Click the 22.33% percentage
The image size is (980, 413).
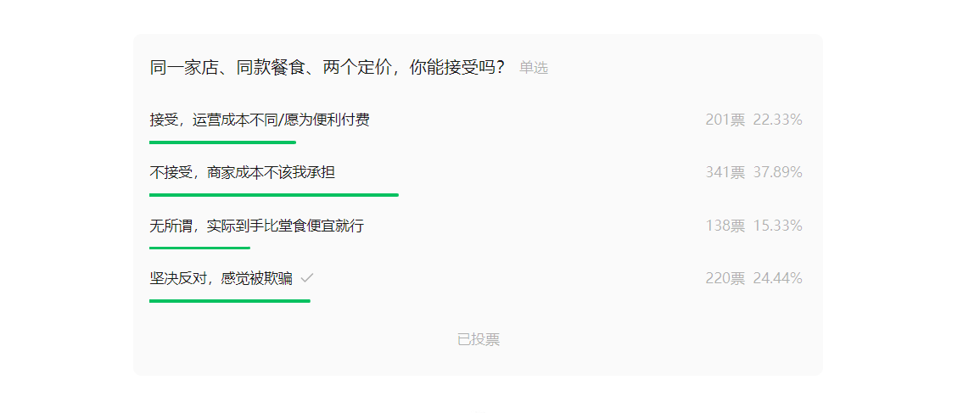click(777, 120)
